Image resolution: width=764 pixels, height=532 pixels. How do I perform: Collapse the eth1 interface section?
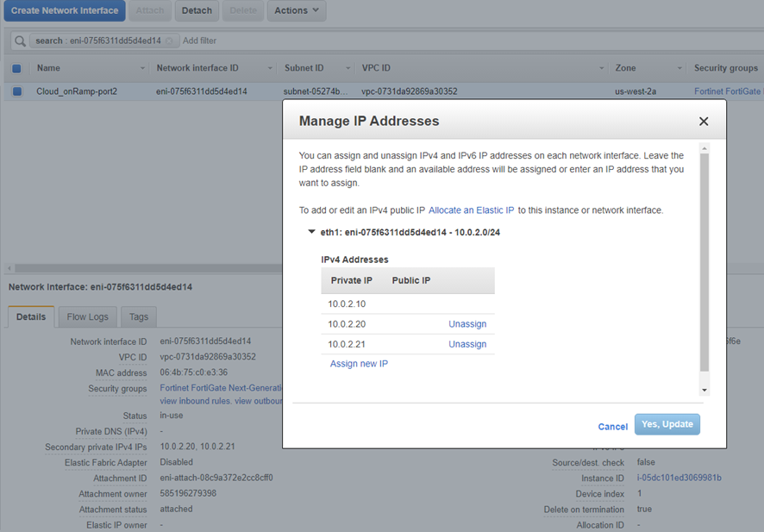pos(311,232)
